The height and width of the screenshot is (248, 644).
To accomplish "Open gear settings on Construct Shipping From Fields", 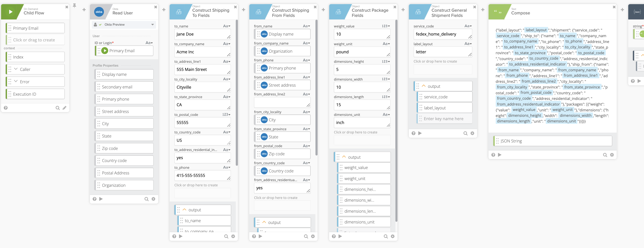I will point(313,236).
